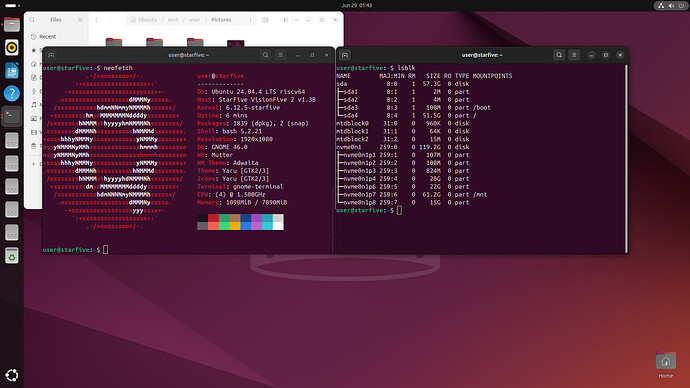
Task: Open the path bar kebab menu in Files
Action: pyautogui.click(x=250, y=20)
